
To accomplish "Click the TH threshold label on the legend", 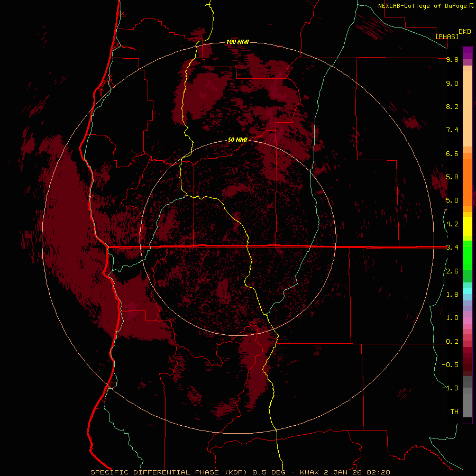I will (x=454, y=412).
